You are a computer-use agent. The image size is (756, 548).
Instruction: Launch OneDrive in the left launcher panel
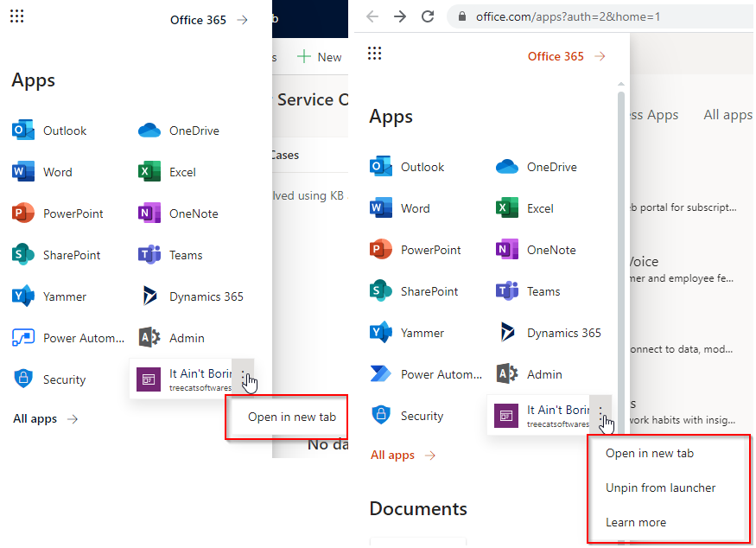178,131
